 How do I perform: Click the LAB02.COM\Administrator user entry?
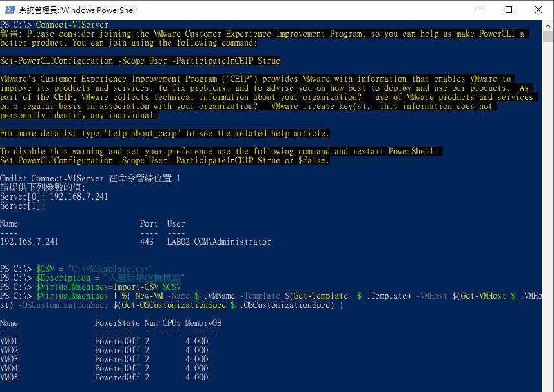(219, 242)
